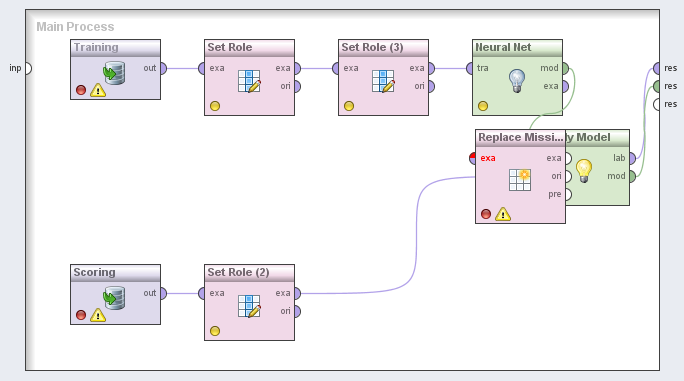Click the Scoring repository database icon

114,298
